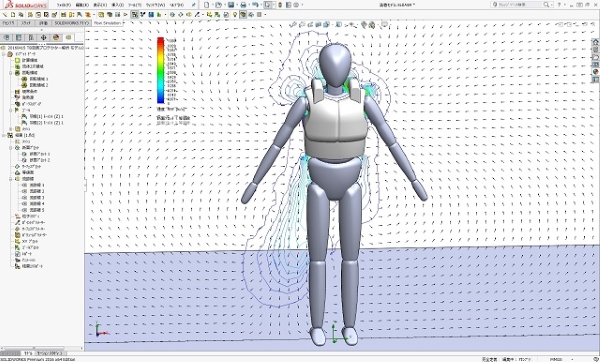Collapse the Goals node in input tree
The image size is (600, 362).
11,110
